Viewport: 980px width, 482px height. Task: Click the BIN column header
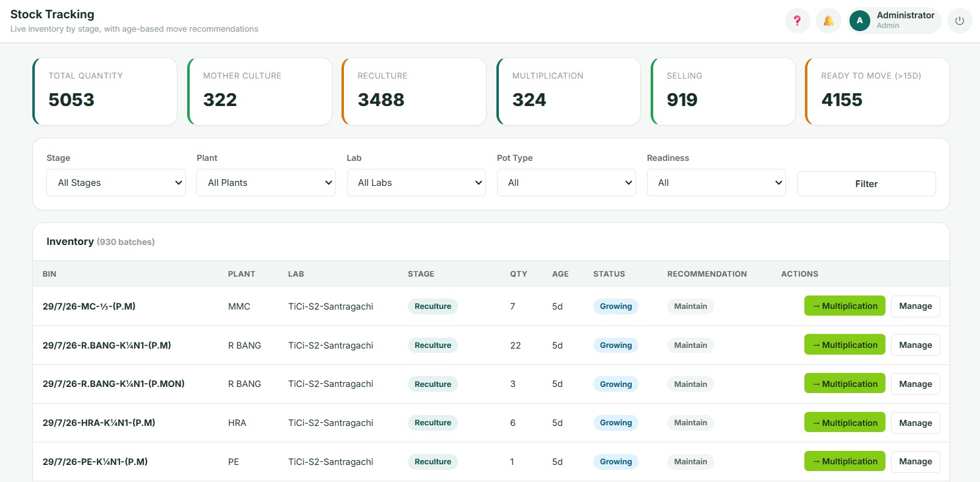coord(49,274)
